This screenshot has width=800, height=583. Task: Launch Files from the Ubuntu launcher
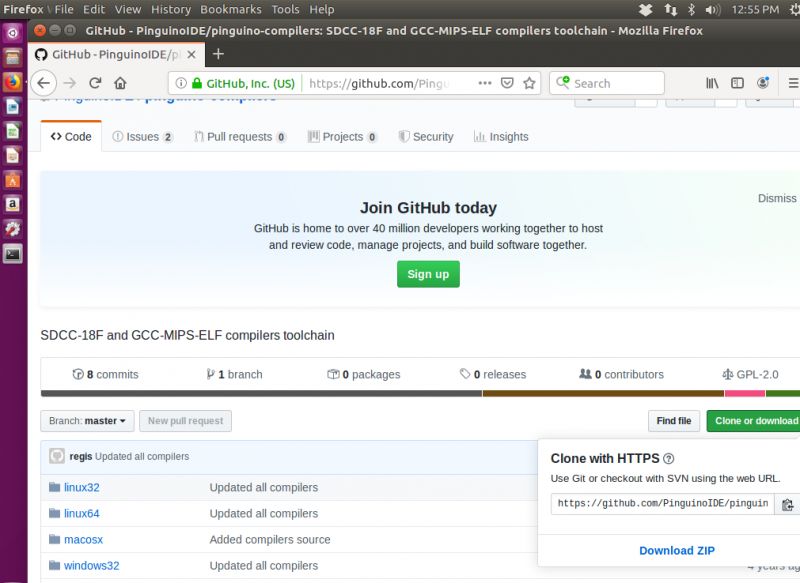coord(12,58)
